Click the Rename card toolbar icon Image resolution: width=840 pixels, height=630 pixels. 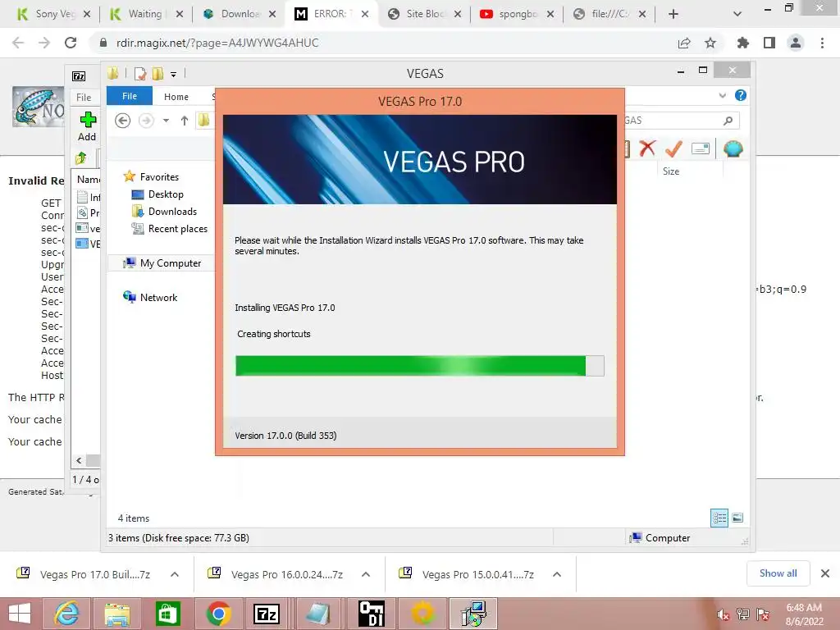pos(701,148)
